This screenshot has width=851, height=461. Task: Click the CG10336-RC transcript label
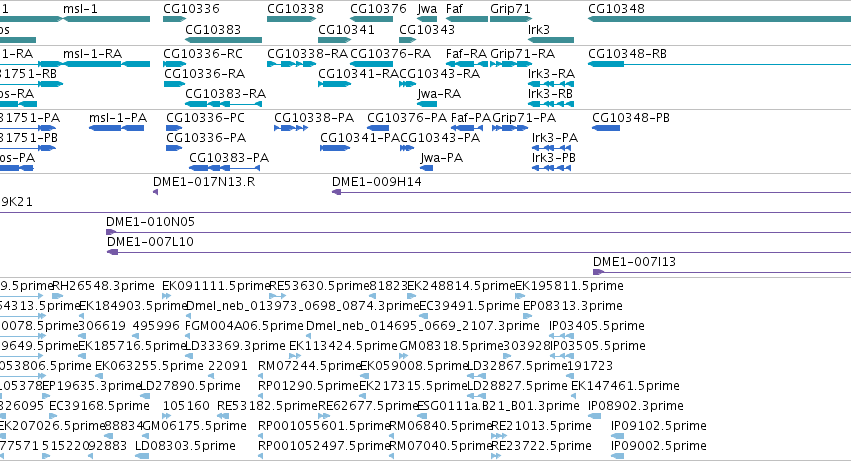(203, 54)
